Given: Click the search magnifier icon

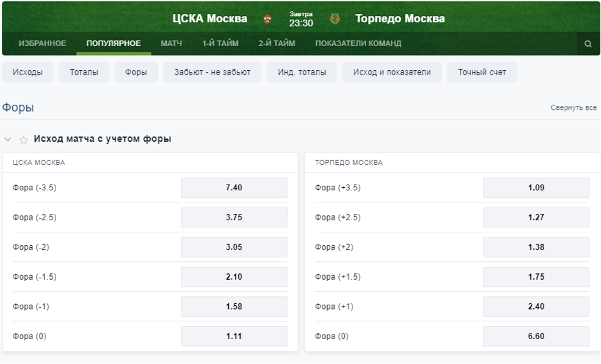Looking at the screenshot, I should (x=588, y=44).
